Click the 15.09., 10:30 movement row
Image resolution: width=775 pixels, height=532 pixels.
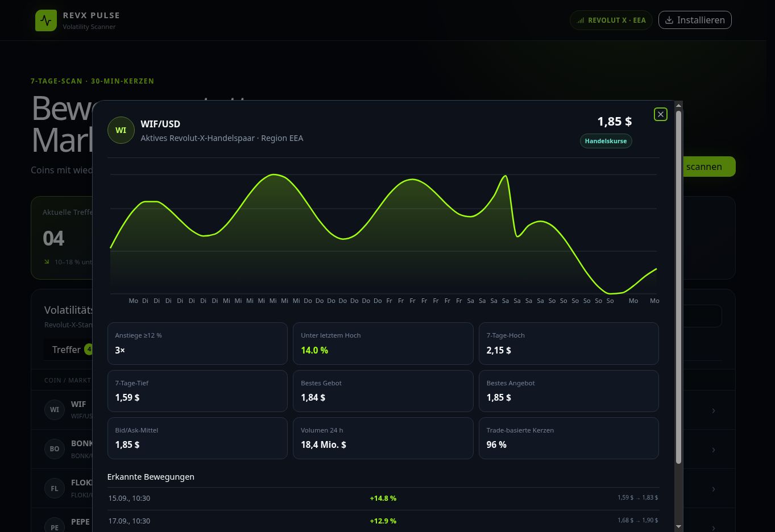click(383, 498)
